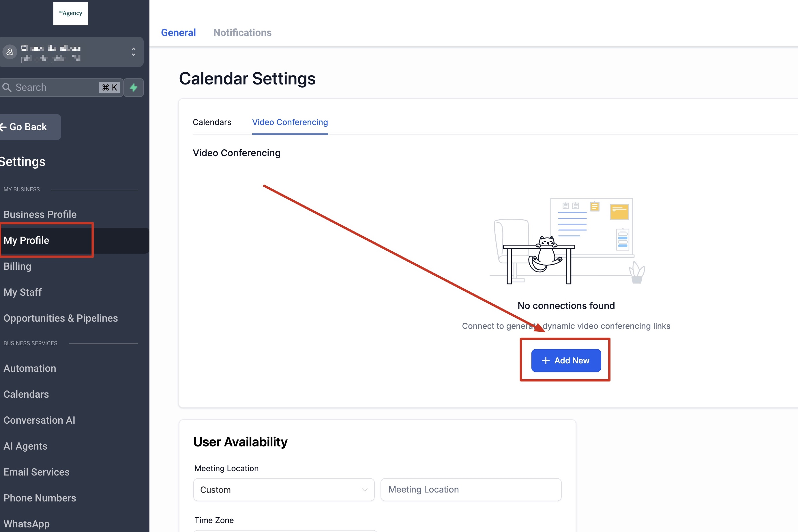Open Opportunities & Pipelines settings
Image resolution: width=798 pixels, height=532 pixels.
pyautogui.click(x=61, y=318)
